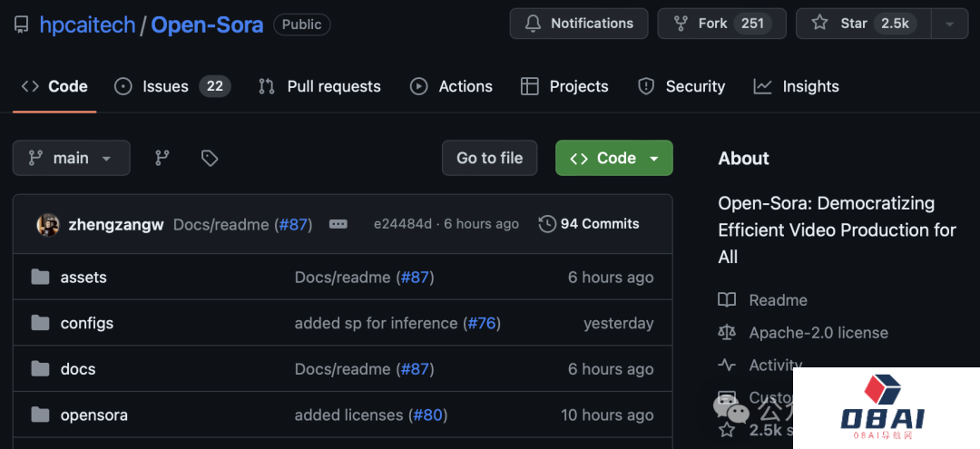View the 94 Commits history
This screenshot has width=980, height=449.
(589, 224)
